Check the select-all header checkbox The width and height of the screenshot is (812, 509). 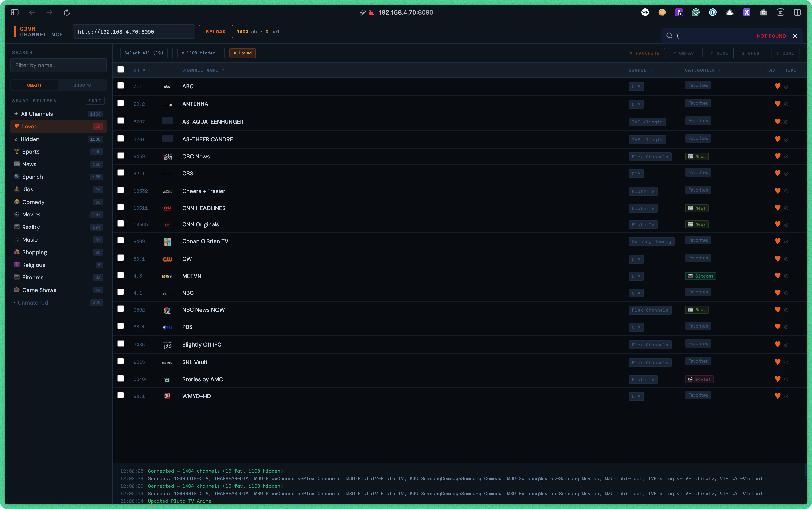click(121, 69)
